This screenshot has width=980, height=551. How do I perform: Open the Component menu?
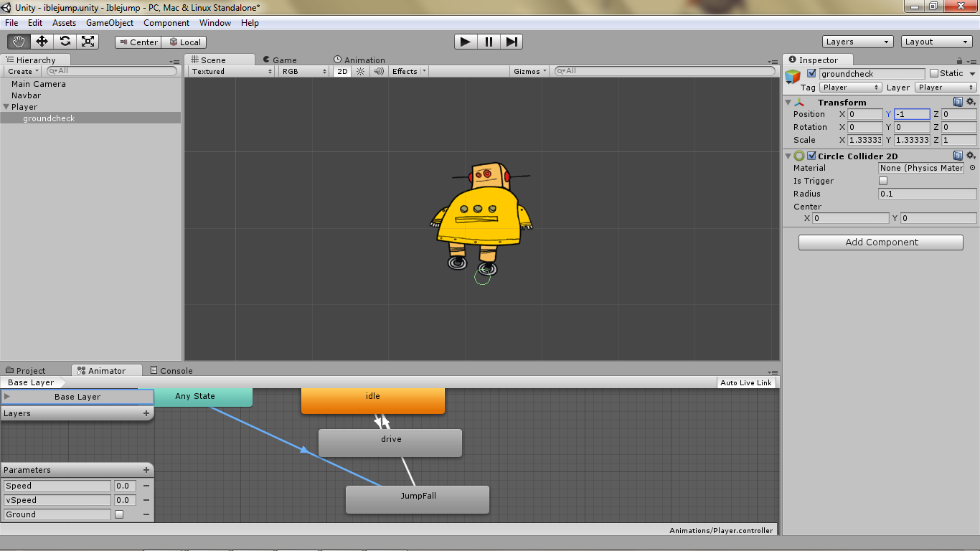166,23
